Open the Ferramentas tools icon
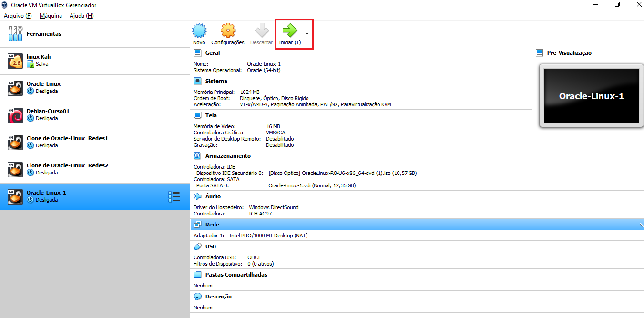The width and height of the screenshot is (644, 318). point(16,34)
